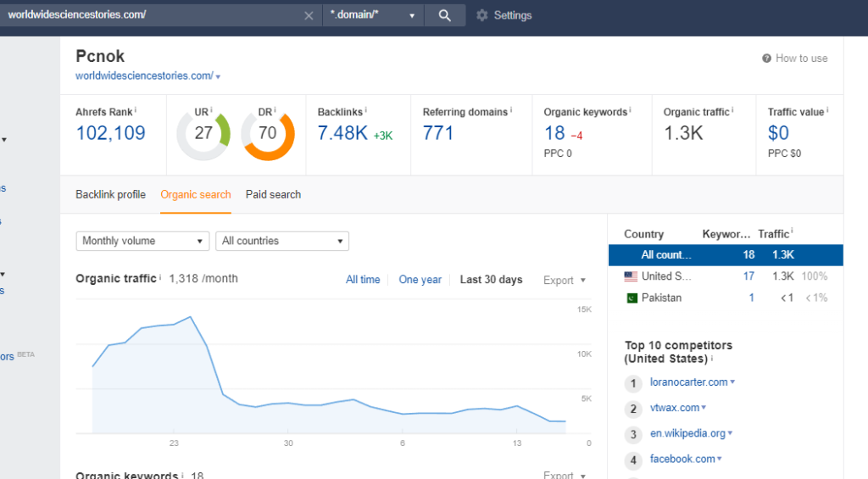Click the DR 70 gauge

tap(268, 133)
